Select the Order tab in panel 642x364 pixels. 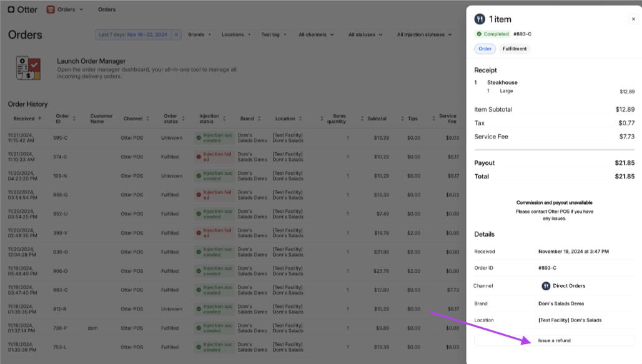[x=485, y=49]
